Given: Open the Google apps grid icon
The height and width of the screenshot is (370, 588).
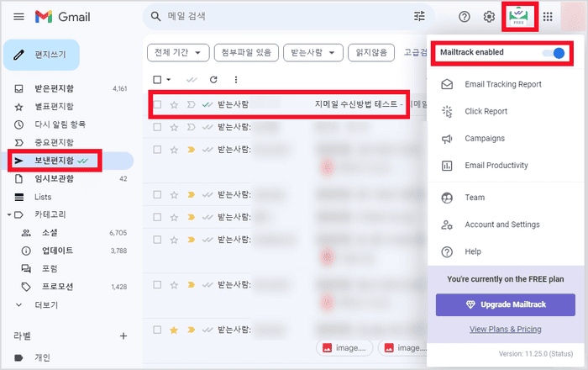Looking at the screenshot, I should (548, 17).
